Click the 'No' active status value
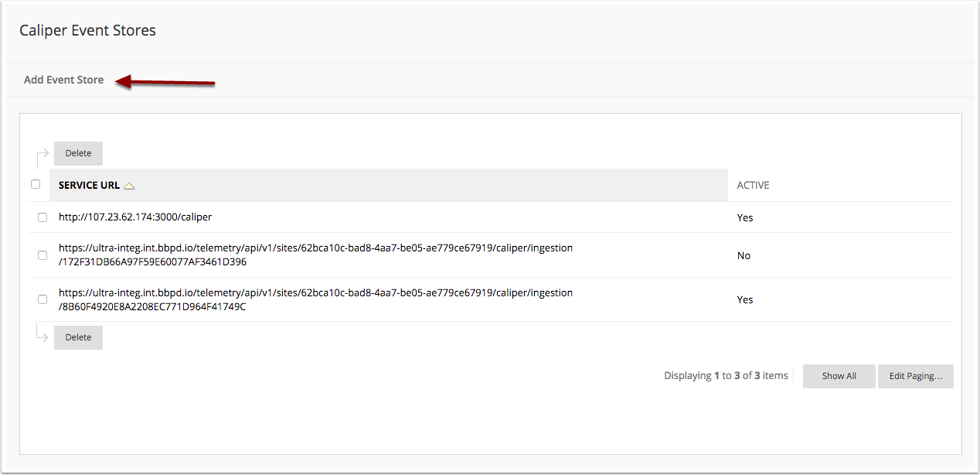 (744, 256)
